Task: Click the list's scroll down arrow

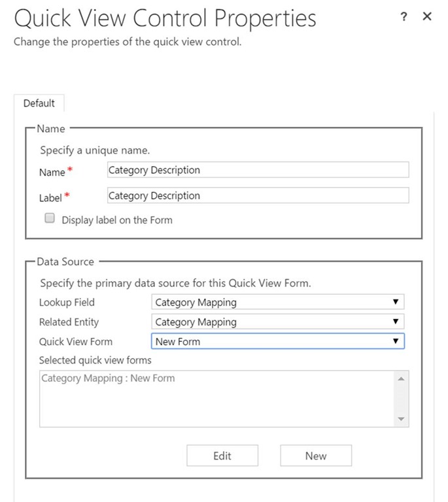Action: 401,419
